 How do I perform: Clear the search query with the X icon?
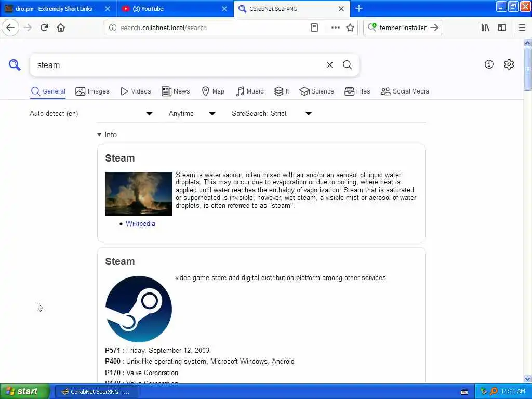pos(329,65)
